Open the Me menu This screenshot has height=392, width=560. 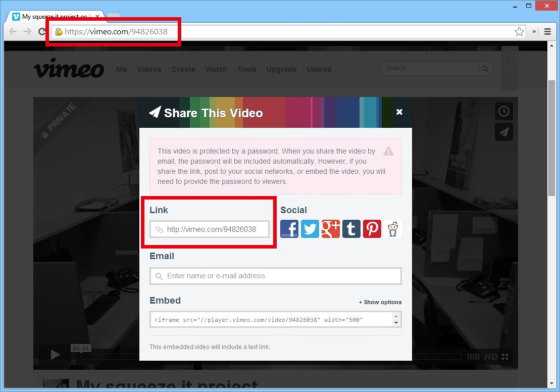pos(121,69)
